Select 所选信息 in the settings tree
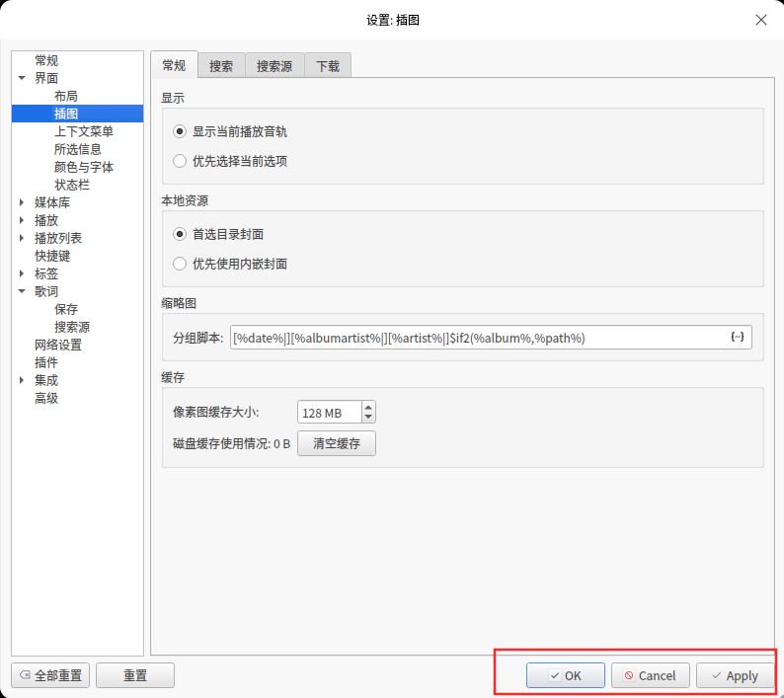This screenshot has height=698, width=784. click(77, 149)
